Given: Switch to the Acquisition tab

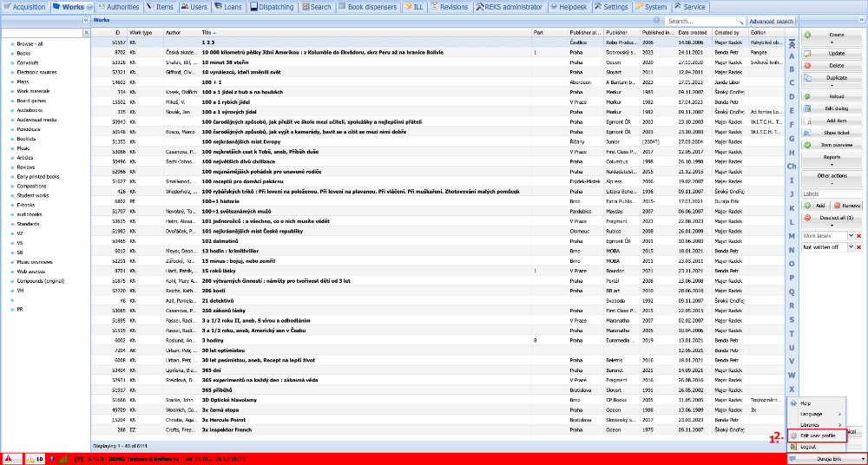Looking at the screenshot, I should coord(24,7).
